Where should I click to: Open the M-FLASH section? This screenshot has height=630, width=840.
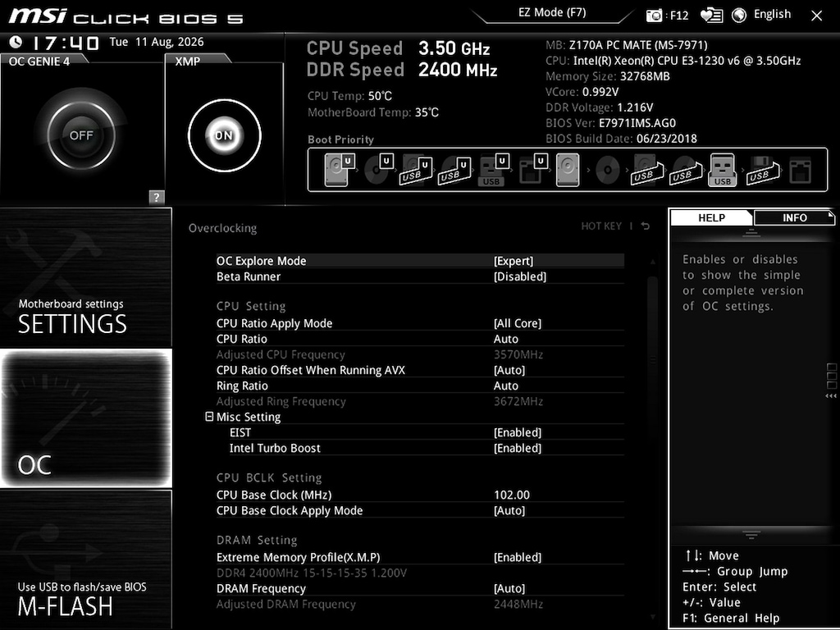pyautogui.click(x=85, y=559)
